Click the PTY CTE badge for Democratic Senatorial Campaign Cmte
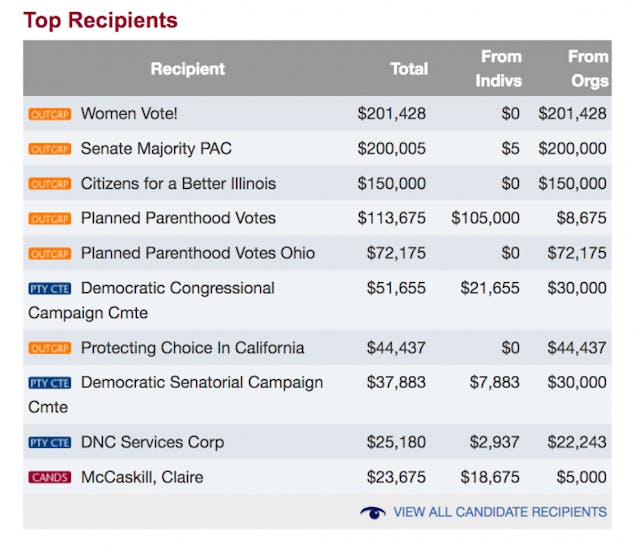This screenshot has width=640, height=559. pyautogui.click(x=49, y=383)
